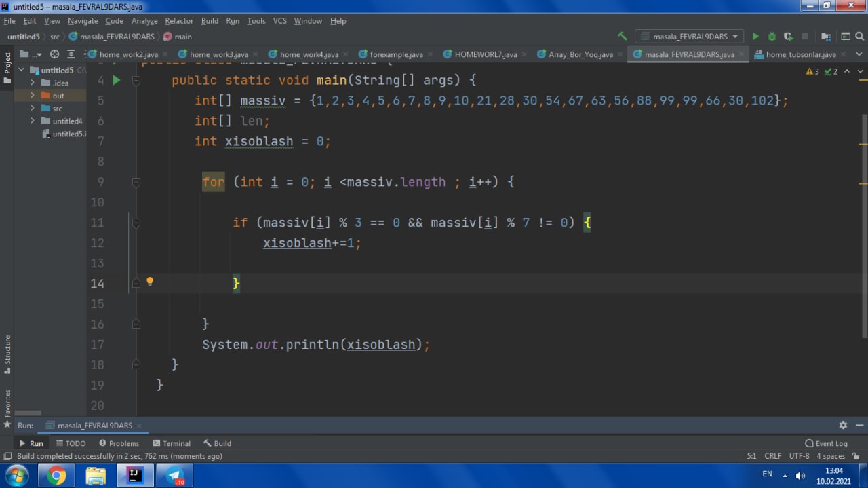Image resolution: width=868 pixels, height=488 pixels.
Task: Open Project Structure from the toolbar icon
Action: point(826,36)
